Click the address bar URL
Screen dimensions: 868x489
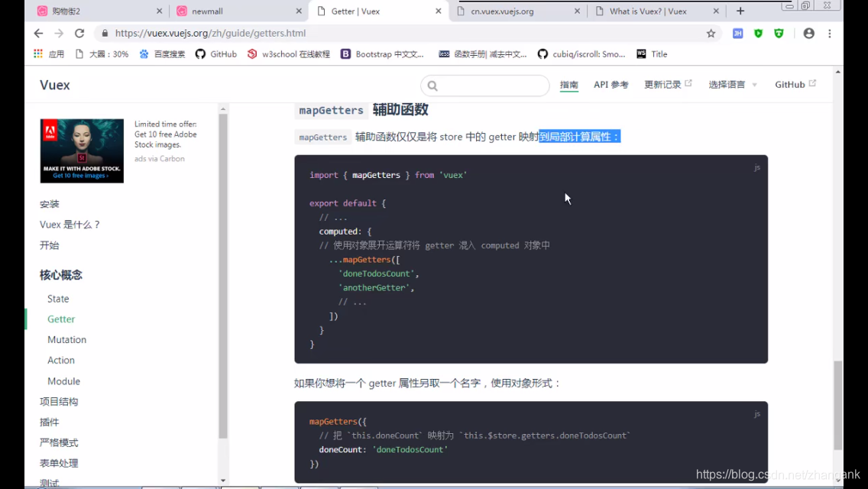[210, 33]
